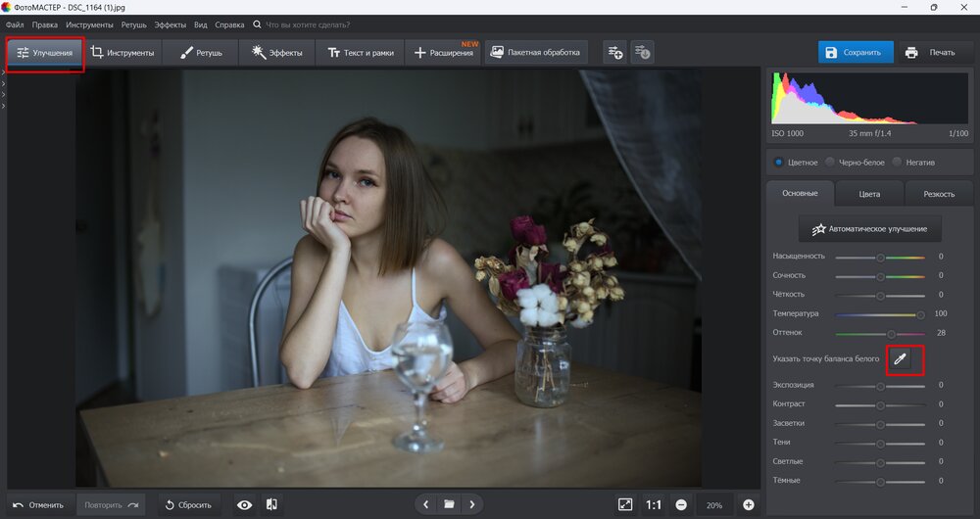Switch to the Резкость tab
Screen dimensions: 980x519
(938, 194)
